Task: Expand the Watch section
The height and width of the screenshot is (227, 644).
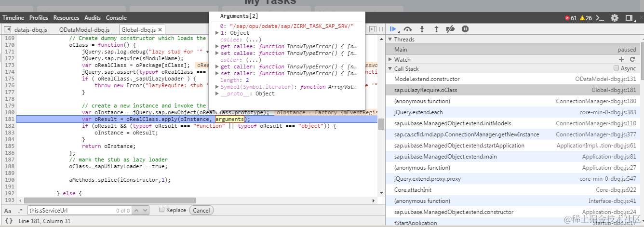Action: [390, 60]
